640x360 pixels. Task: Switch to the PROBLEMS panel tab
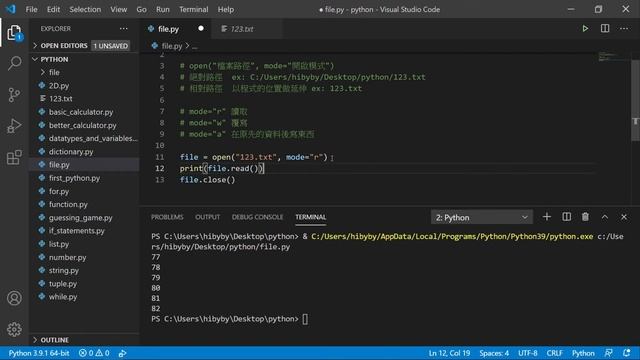point(167,217)
